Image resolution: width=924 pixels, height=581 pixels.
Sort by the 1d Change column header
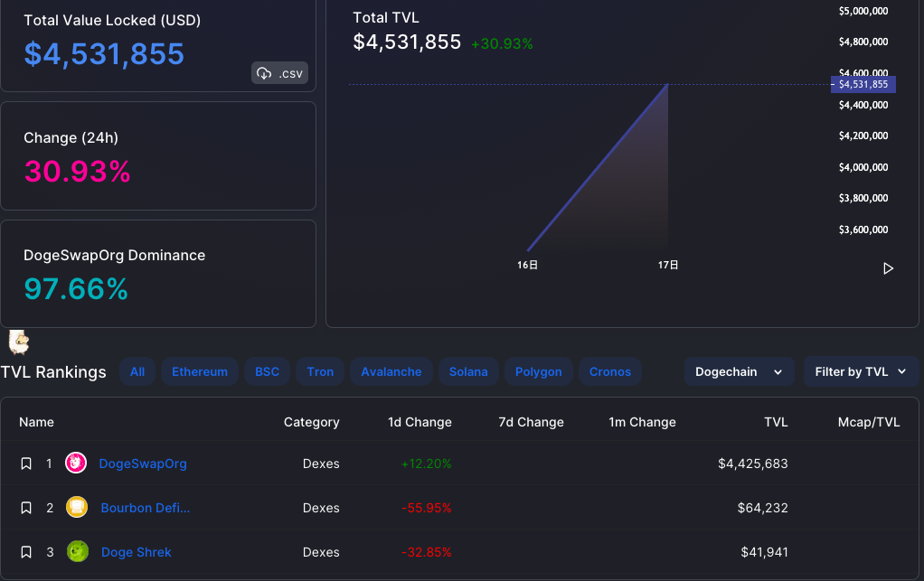[x=420, y=422]
